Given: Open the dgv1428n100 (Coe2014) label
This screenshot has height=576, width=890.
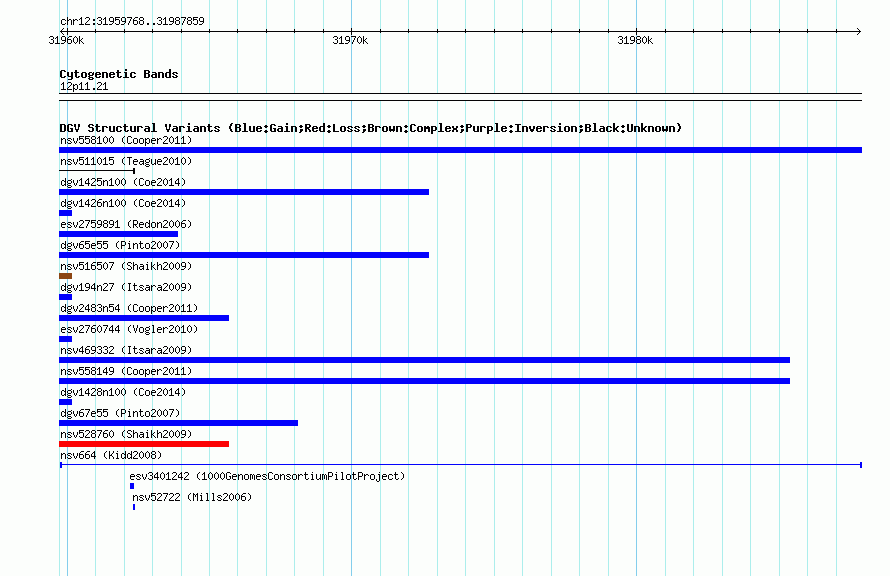Looking at the screenshot, I should pos(123,392).
